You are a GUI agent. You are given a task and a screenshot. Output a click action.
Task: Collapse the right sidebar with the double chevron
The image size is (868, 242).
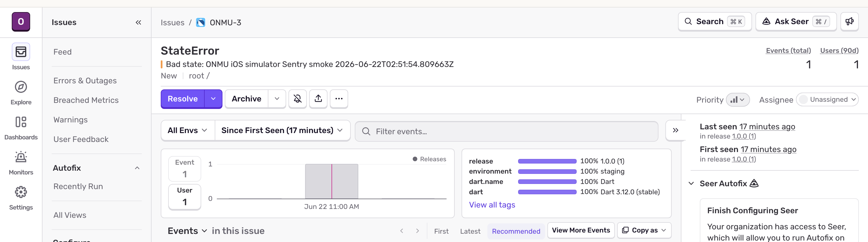(675, 130)
